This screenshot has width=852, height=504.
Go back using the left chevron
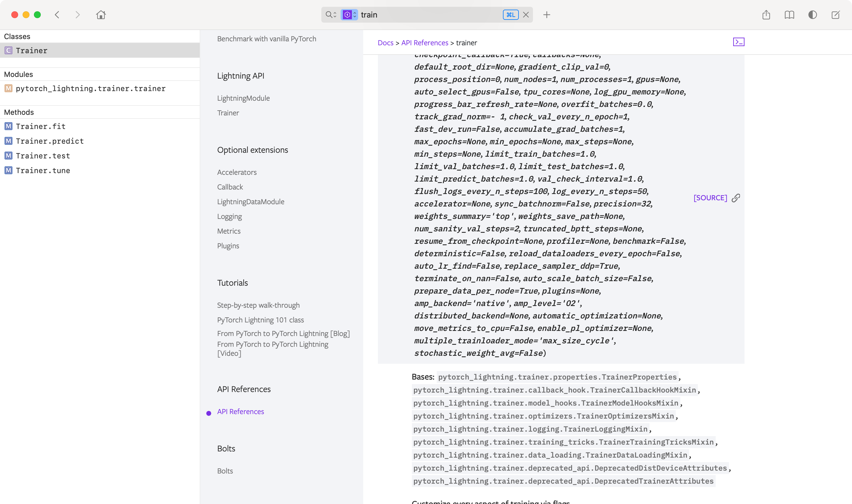click(57, 15)
